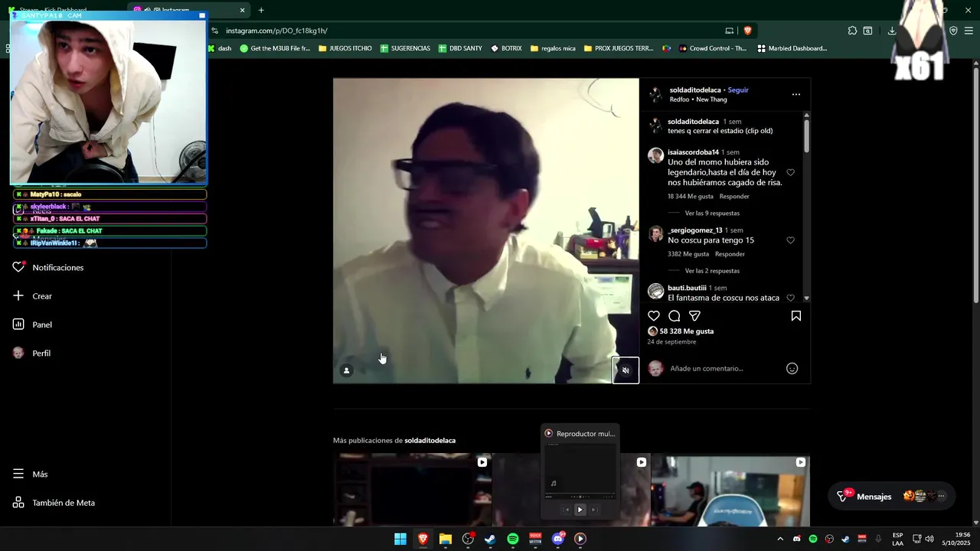Screen dimensions: 980x551
Task: Open the floating Mensajes button
Action: [891, 496]
